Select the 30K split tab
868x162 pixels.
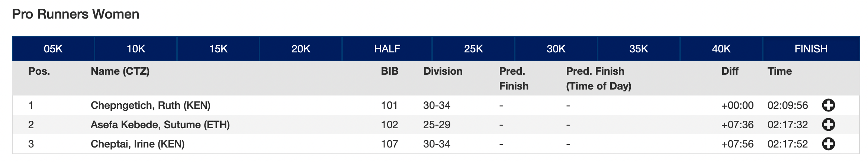point(556,49)
